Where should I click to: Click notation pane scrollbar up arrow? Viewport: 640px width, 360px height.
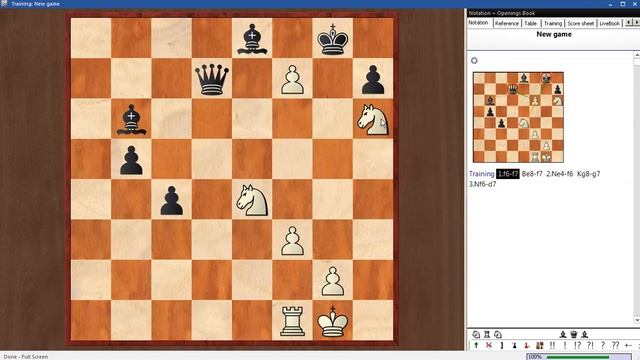pyautogui.click(x=636, y=54)
